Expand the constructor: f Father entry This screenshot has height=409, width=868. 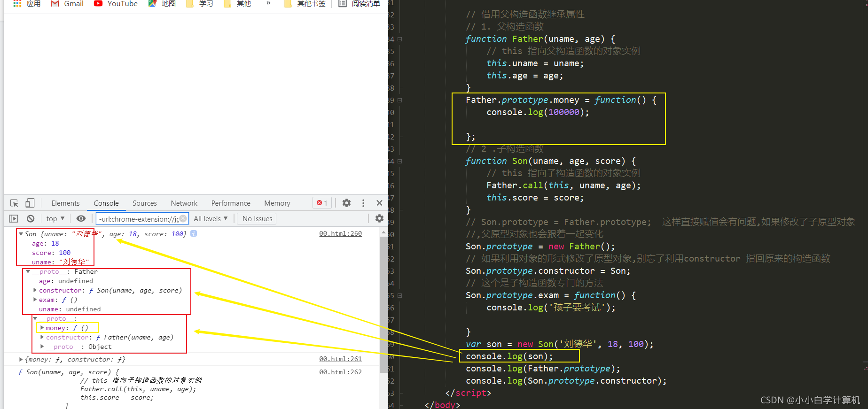tap(42, 337)
